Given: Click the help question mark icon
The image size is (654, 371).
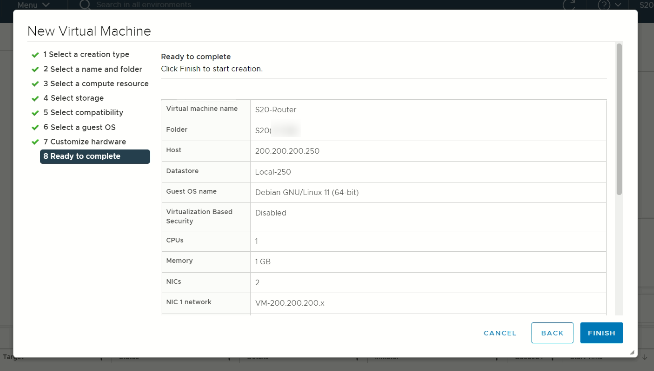Looking at the screenshot, I should pos(604,5).
